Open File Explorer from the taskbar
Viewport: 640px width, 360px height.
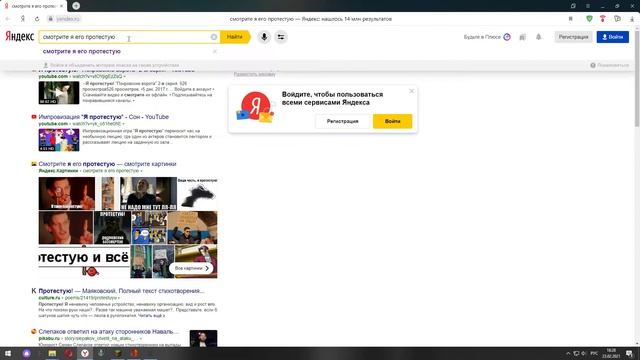point(52,353)
